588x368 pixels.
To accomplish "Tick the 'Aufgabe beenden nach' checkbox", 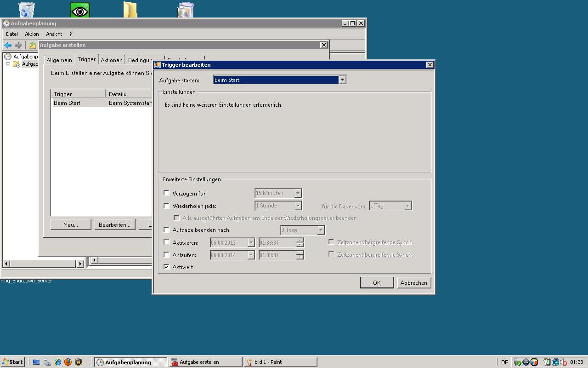I will 167,230.
